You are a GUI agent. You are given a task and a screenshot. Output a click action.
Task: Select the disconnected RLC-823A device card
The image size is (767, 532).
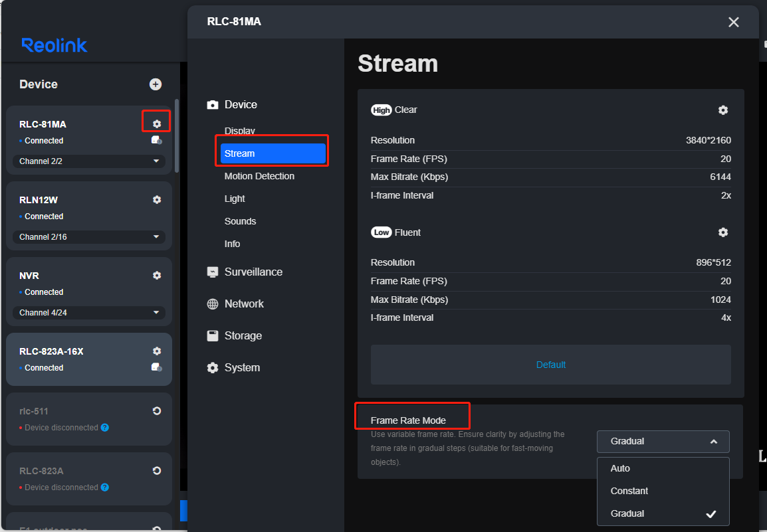[x=89, y=479]
